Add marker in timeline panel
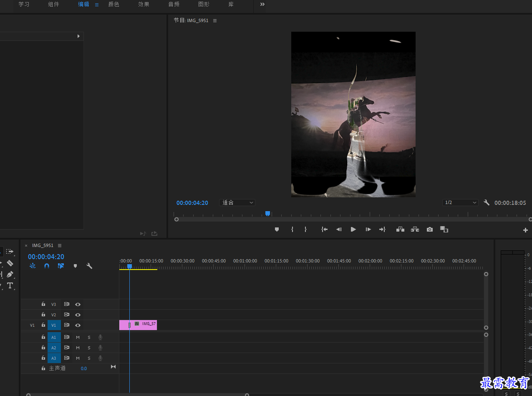 [75, 266]
